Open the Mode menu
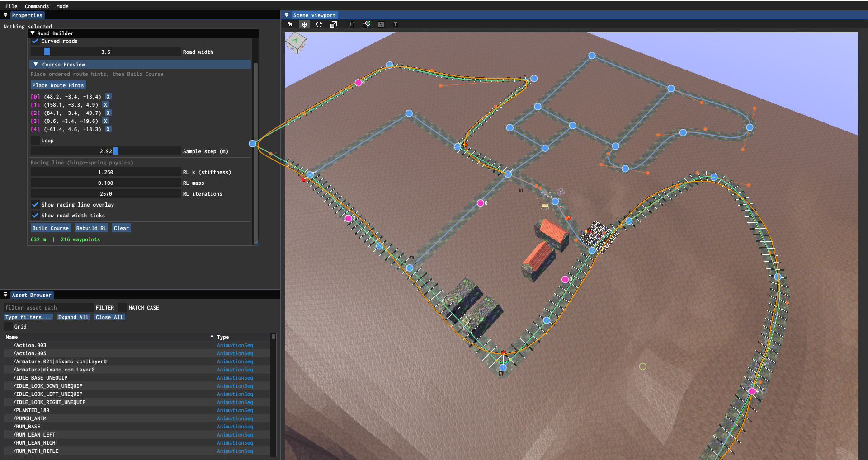Screen dimensions: 868x460 pos(62,6)
